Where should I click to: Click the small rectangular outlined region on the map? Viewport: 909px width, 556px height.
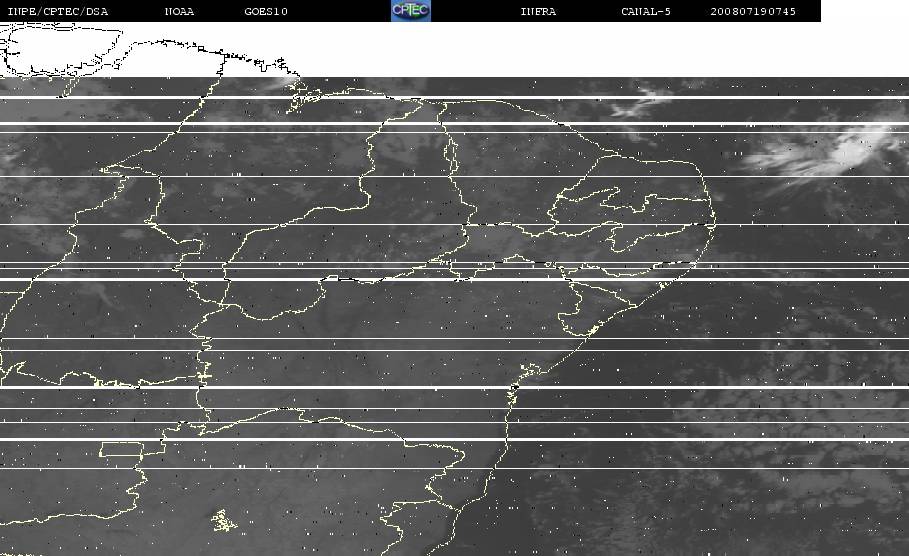[x=122, y=449]
